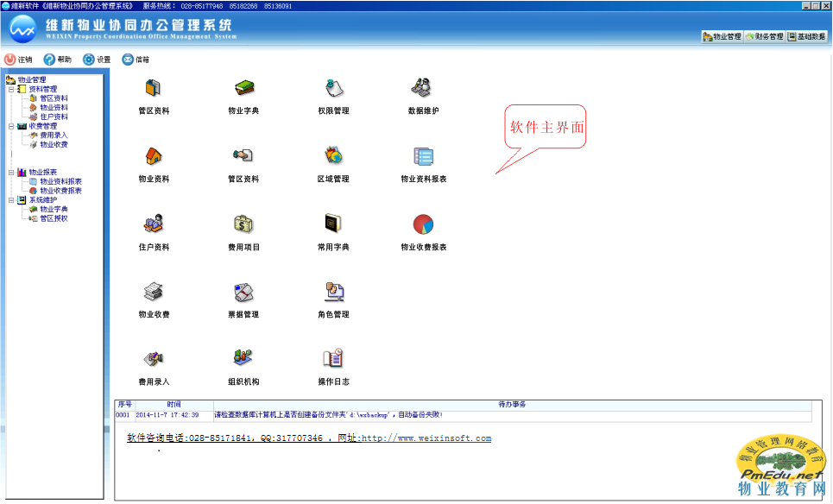Image resolution: width=833 pixels, height=504 pixels.
Task: Open the 物业收费报表 pie chart icon in main panel
Action: 423,224
